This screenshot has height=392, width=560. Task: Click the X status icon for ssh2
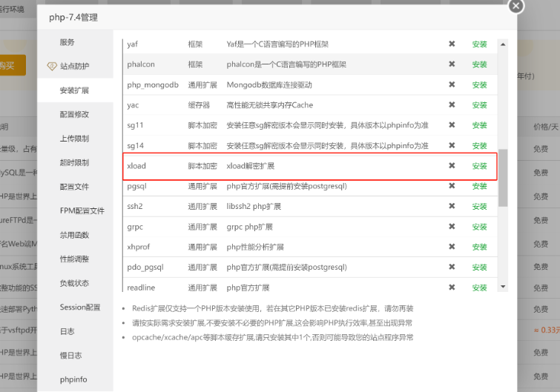452,206
